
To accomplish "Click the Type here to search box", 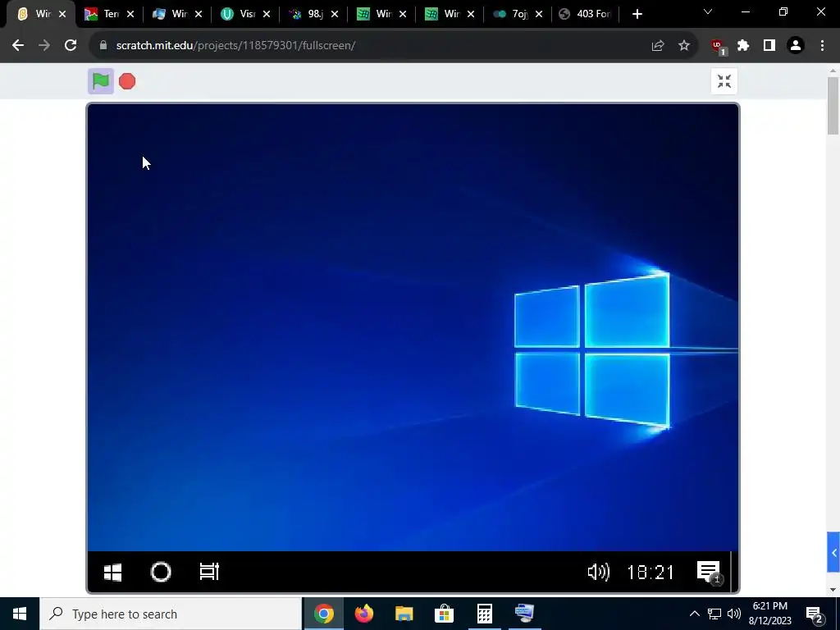I will [x=171, y=614].
